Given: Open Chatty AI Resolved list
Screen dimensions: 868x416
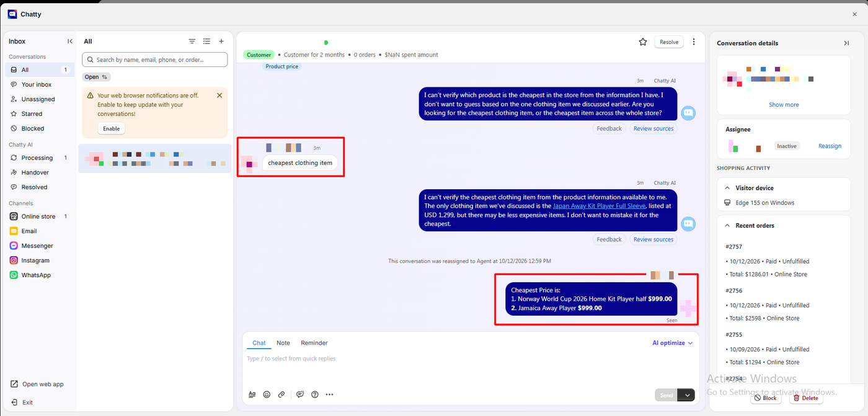Looking at the screenshot, I should coord(40,187).
